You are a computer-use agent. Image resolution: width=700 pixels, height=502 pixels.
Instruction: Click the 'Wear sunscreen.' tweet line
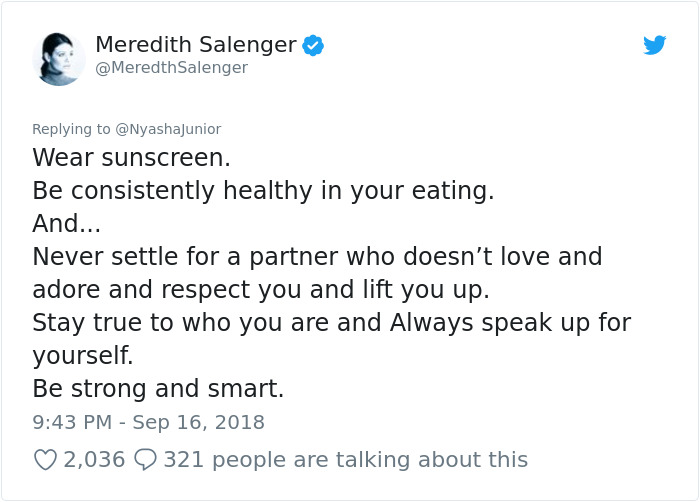coord(132,158)
